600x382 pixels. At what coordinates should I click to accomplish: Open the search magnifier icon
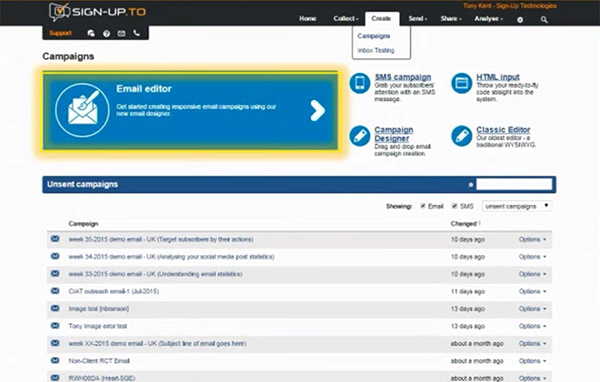click(x=544, y=20)
